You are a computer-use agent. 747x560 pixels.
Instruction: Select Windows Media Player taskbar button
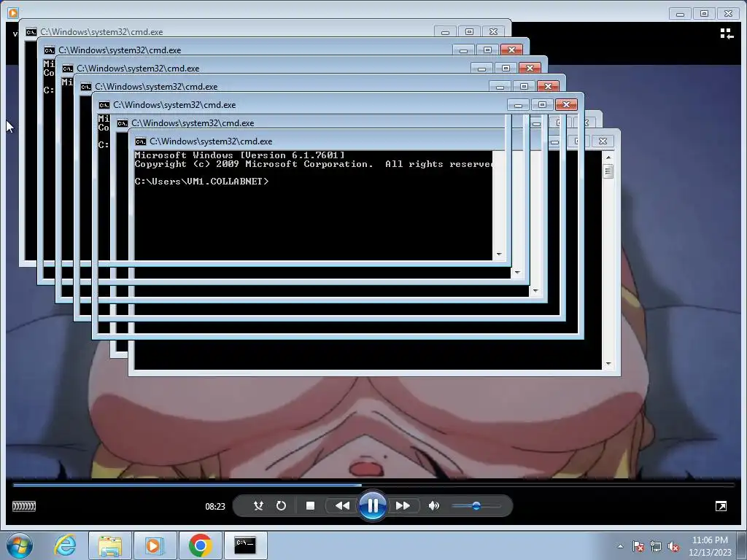click(x=155, y=545)
